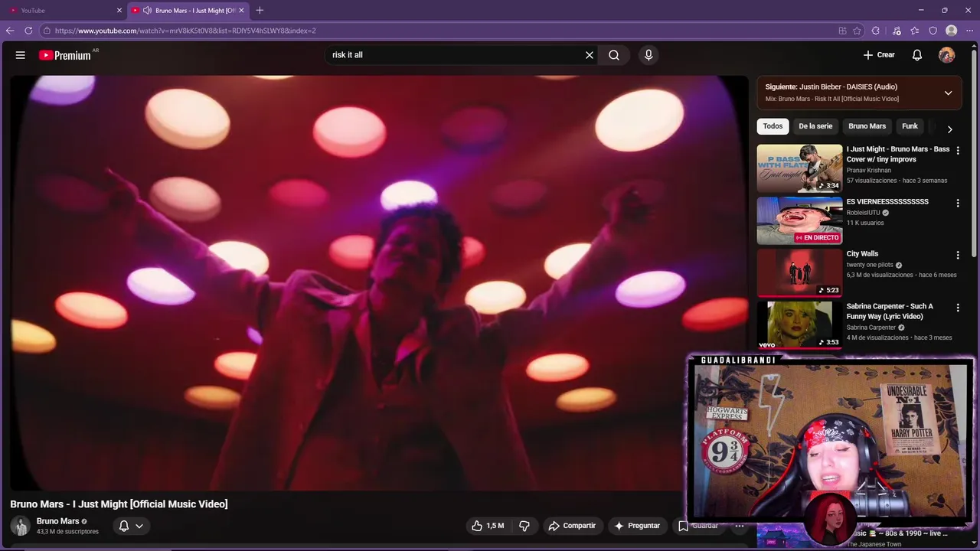Open a new browser tab
The width and height of the screenshot is (980, 551).
[260, 10]
